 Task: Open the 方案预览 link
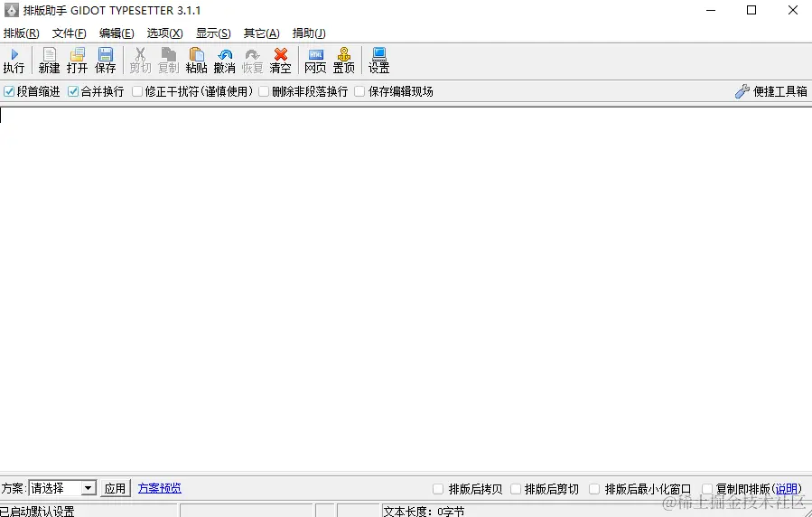(160, 488)
